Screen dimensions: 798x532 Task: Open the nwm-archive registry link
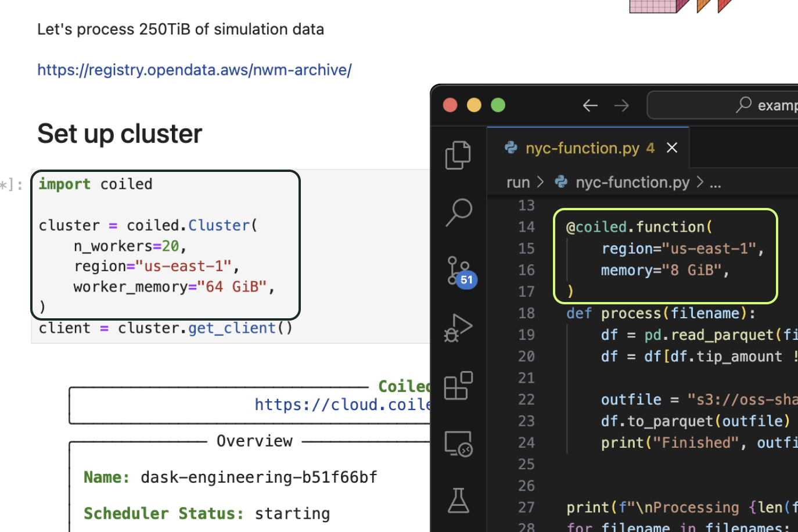[195, 70]
